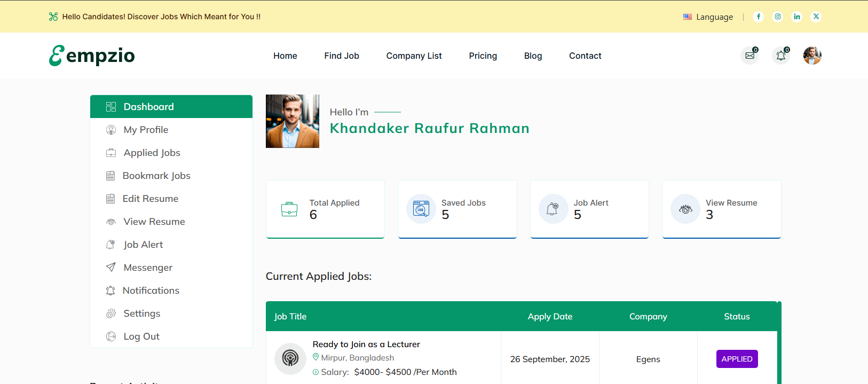The width and height of the screenshot is (868, 384).
Task: Open the Find Job menu
Action: [x=341, y=56]
